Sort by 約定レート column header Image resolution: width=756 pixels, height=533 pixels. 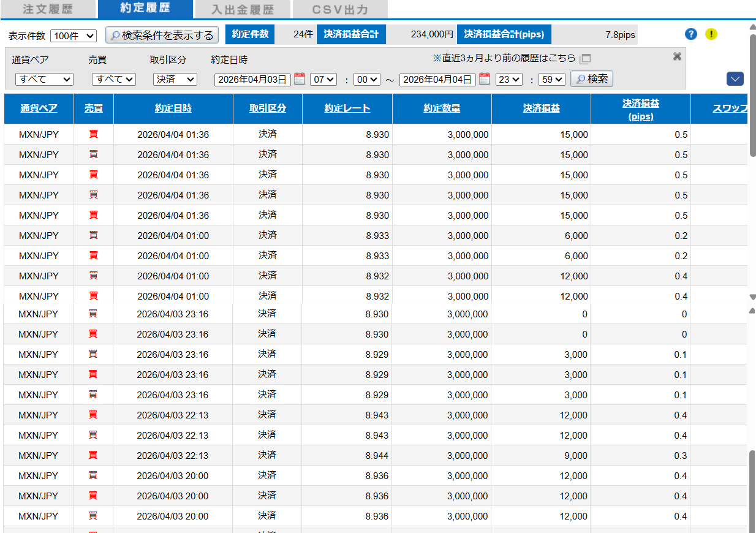pos(347,108)
